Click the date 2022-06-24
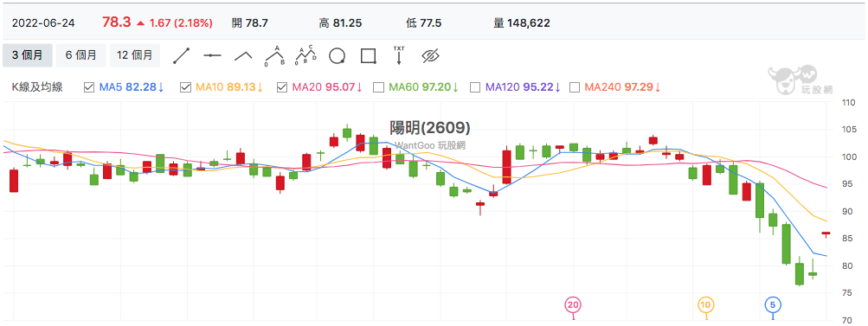Viewport: 868px width, 326px height. tap(43, 23)
